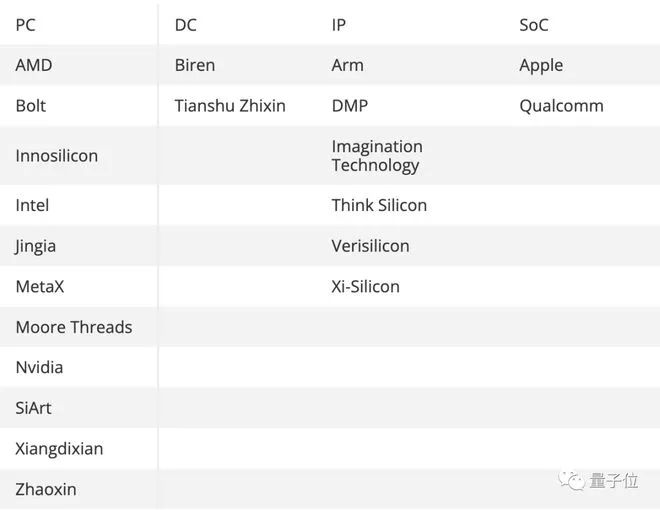Click the Arm entry
Viewport: 660px width, 510px height.
click(348, 65)
